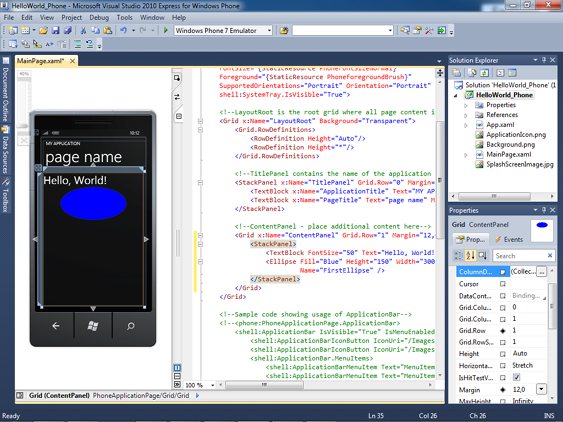Open the Add New Item dropdown arrow

tap(34, 31)
